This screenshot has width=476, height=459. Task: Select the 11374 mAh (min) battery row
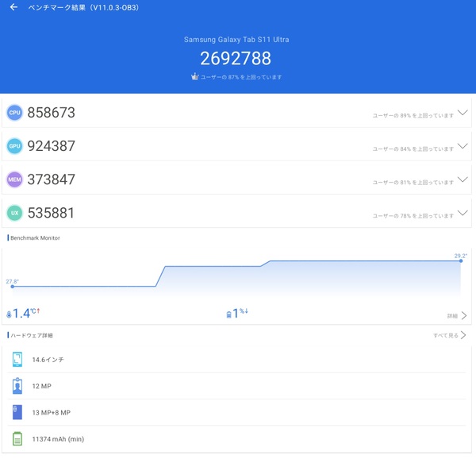click(x=236, y=439)
